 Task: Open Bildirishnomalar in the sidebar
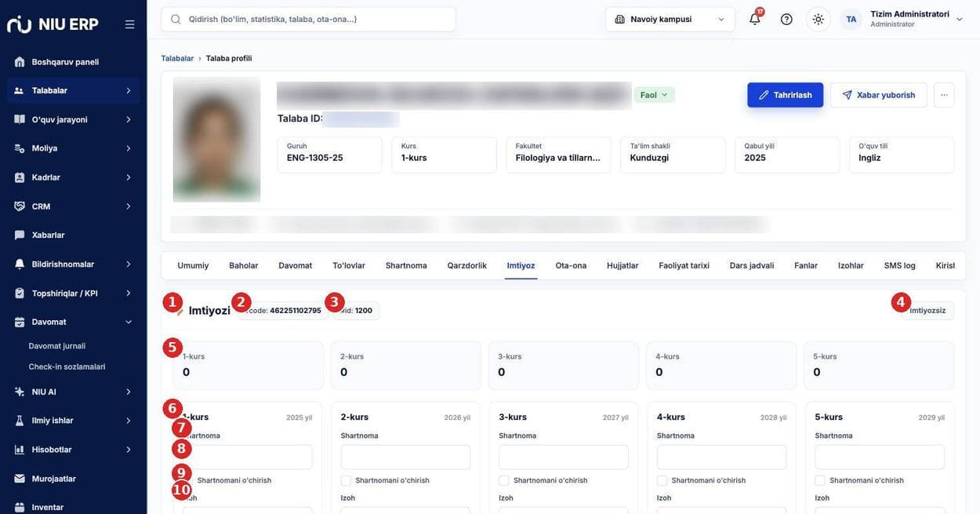(x=63, y=264)
